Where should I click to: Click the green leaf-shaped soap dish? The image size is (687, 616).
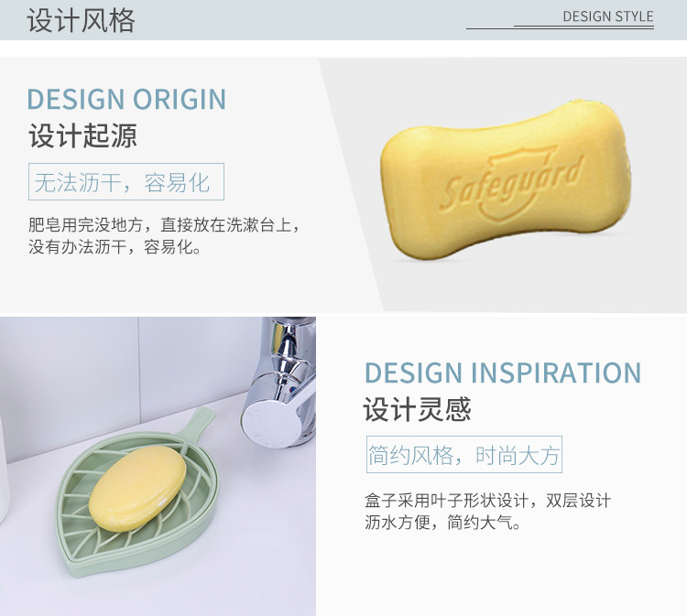tap(139, 492)
